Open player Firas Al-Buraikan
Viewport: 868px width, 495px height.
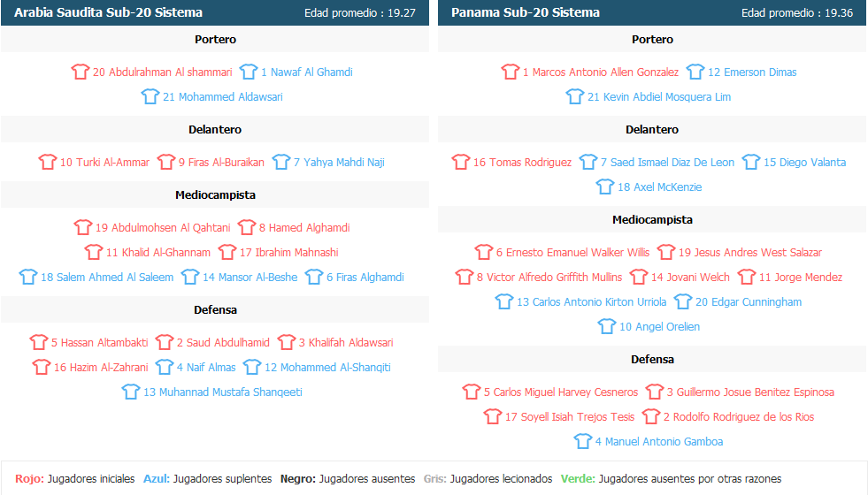[x=221, y=162]
